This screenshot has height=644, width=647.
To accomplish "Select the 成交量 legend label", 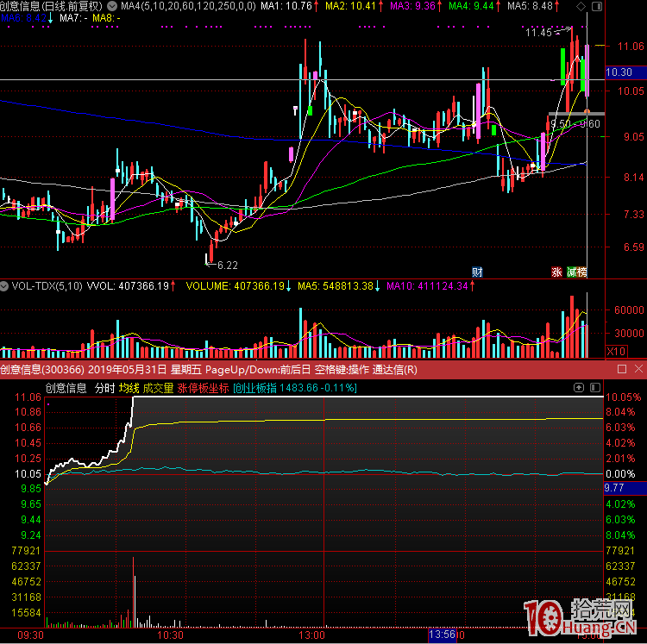I will (x=158, y=388).
